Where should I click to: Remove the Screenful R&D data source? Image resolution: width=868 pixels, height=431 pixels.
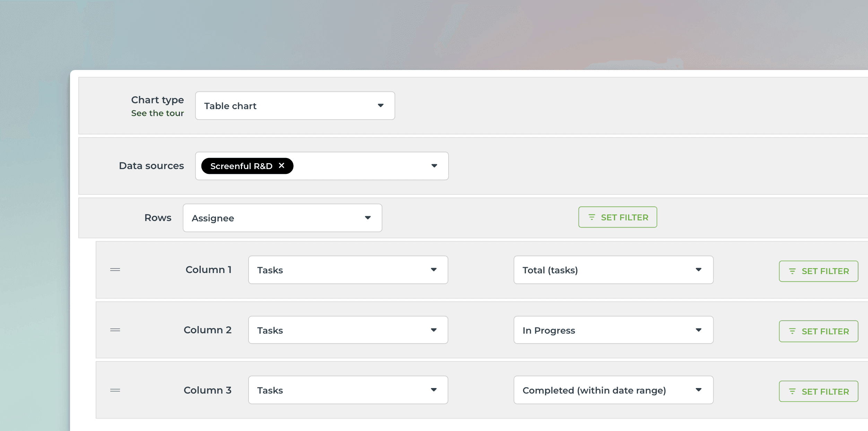point(281,166)
